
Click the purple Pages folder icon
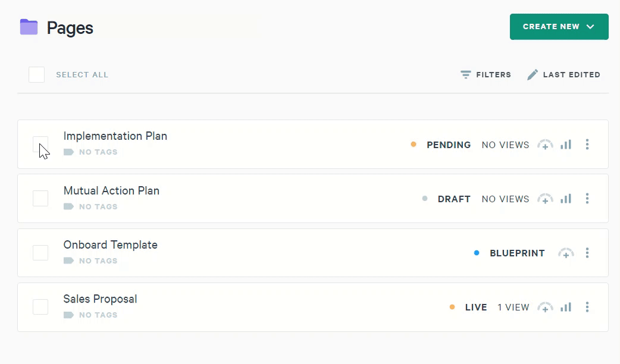pyautogui.click(x=29, y=27)
